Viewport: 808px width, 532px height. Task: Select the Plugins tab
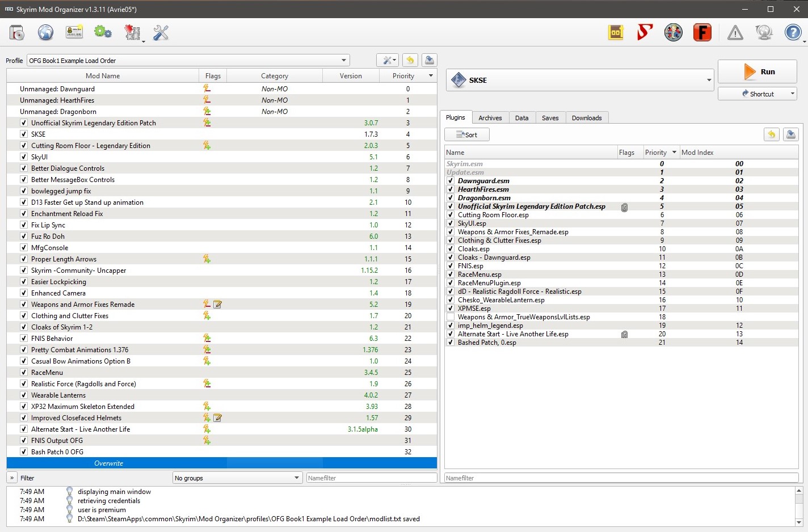click(x=455, y=117)
